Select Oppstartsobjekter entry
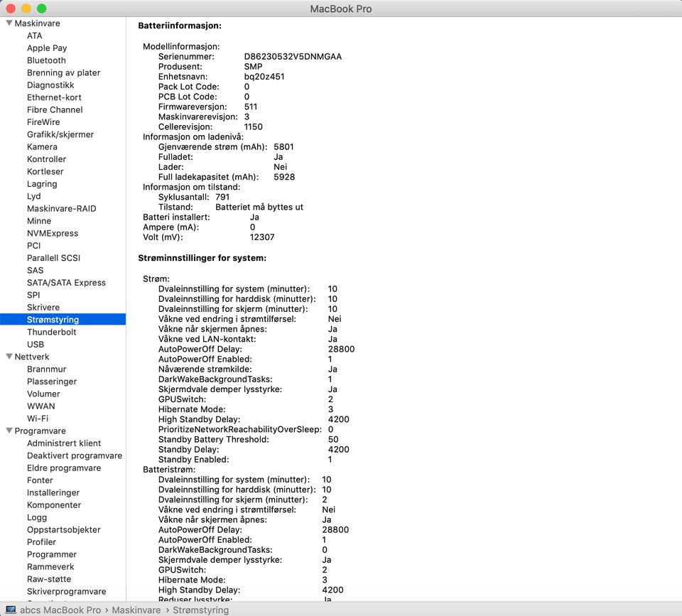The width and height of the screenshot is (682, 616). (x=63, y=529)
